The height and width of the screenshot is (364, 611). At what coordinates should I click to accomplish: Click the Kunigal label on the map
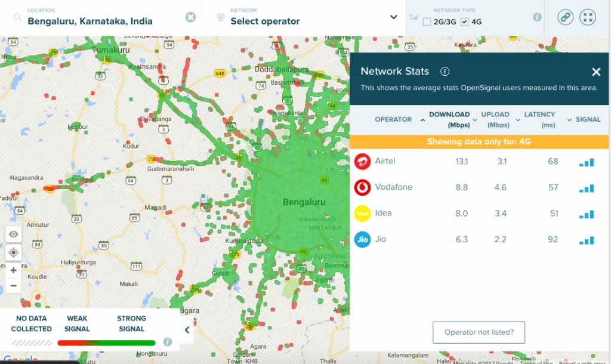click(x=82, y=179)
